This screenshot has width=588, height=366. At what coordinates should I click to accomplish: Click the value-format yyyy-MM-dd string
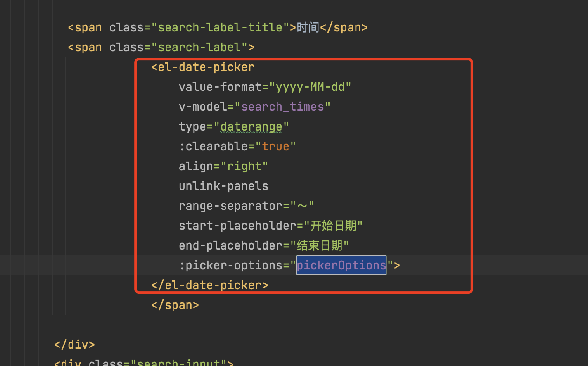point(311,87)
